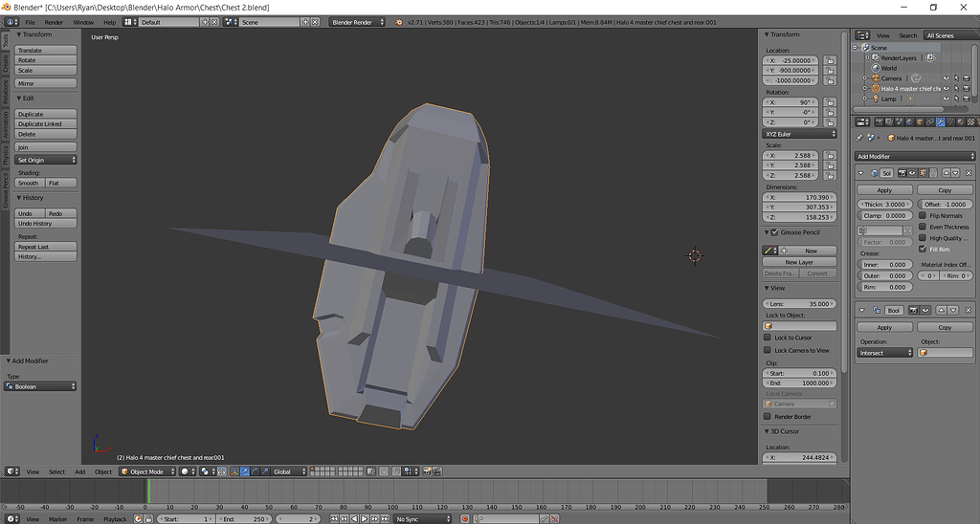
Task: Click the OpenGL render image icon
Action: pyautogui.click(x=427, y=471)
